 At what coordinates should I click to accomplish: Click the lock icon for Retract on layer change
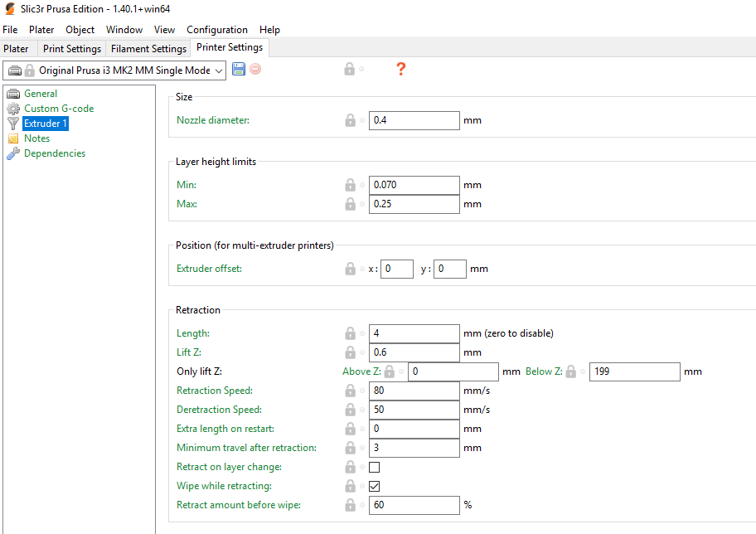point(350,467)
